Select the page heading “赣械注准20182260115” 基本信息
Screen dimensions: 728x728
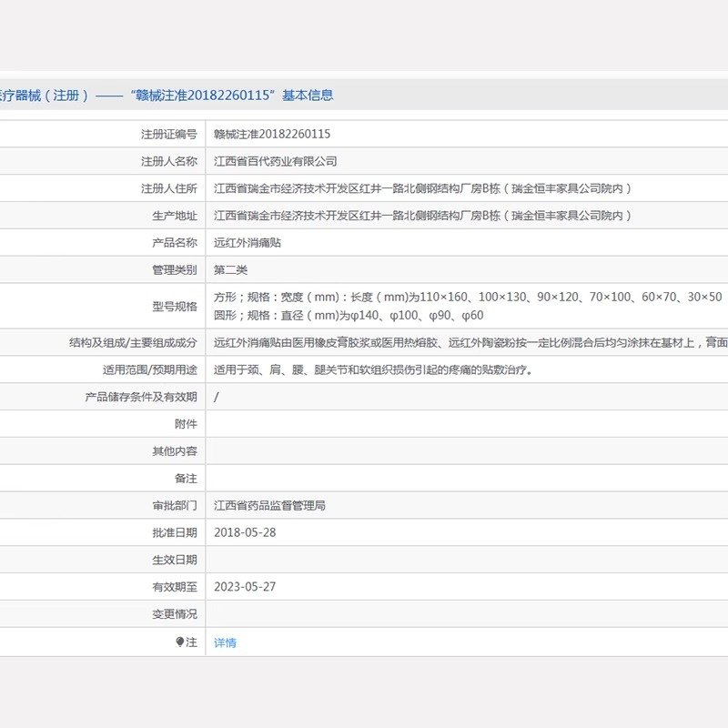pyautogui.click(x=232, y=96)
